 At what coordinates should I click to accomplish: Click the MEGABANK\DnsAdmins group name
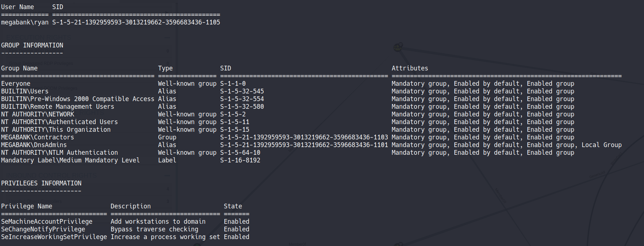[x=34, y=145]
